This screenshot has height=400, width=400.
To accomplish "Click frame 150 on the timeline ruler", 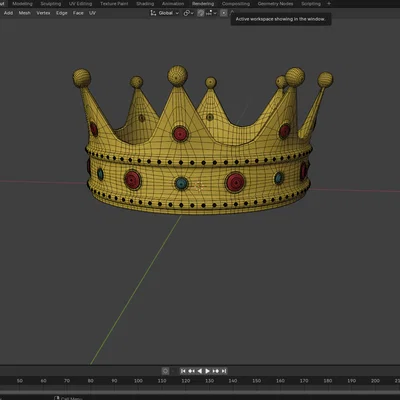I will [x=256, y=380].
